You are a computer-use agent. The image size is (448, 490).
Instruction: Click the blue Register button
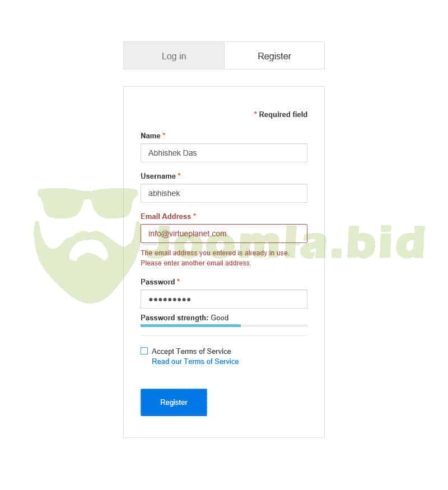click(174, 402)
